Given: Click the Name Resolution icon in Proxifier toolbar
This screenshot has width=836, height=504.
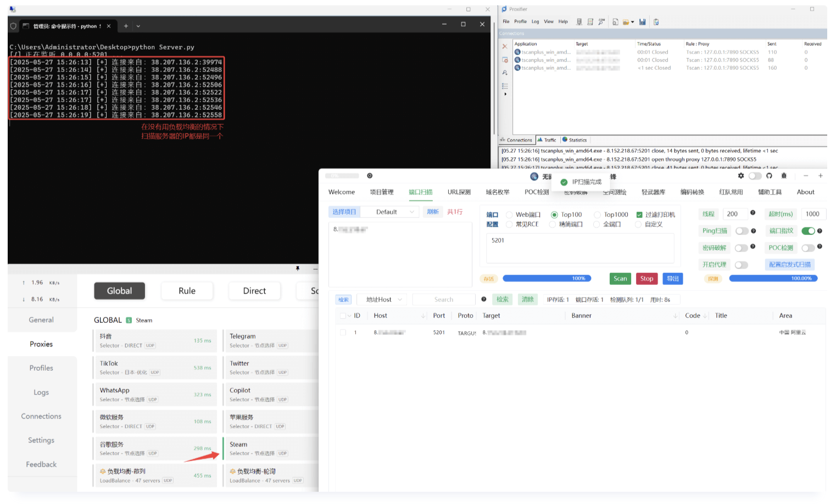Looking at the screenshot, I should (601, 22).
